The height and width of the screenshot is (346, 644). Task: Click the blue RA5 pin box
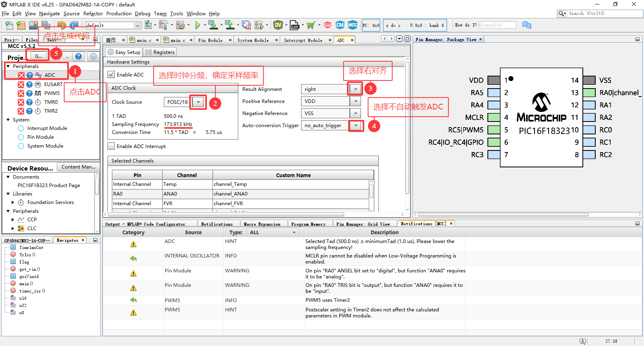[494, 93]
